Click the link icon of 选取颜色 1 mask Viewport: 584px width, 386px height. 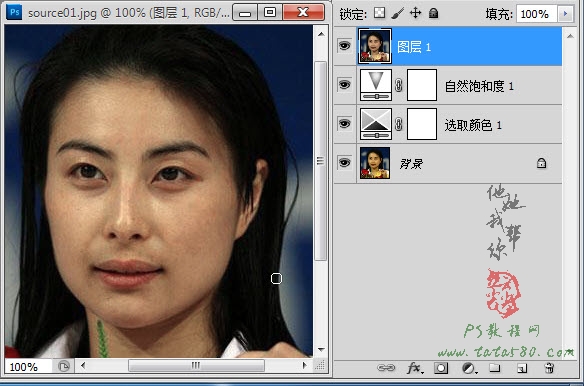399,124
